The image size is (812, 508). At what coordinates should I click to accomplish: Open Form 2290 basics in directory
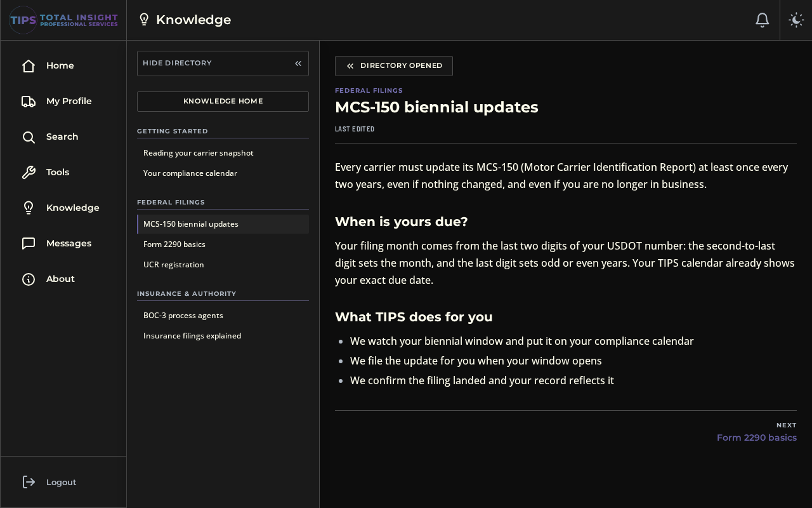tap(223, 244)
